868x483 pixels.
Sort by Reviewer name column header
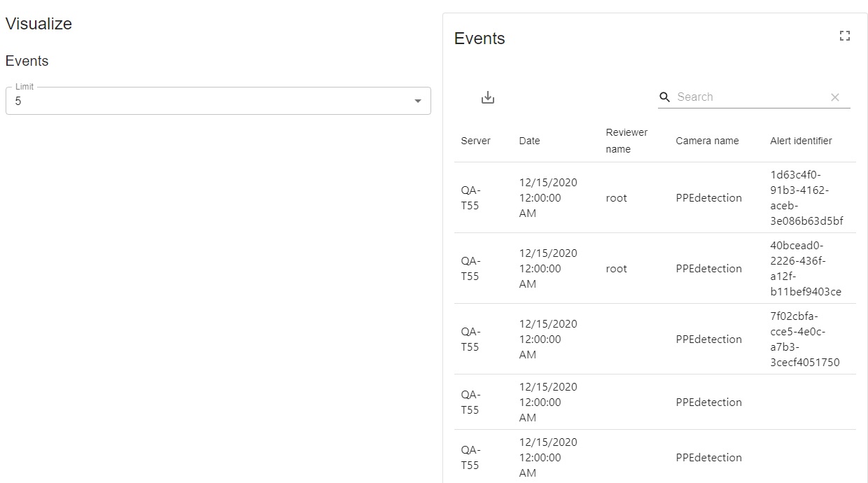pos(626,141)
